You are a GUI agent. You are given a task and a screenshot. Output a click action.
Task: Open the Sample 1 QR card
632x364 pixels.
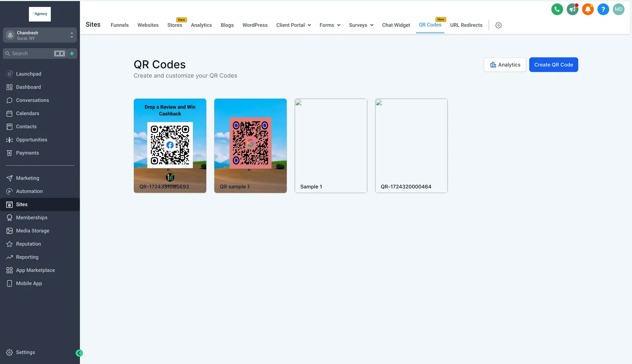[331, 146]
